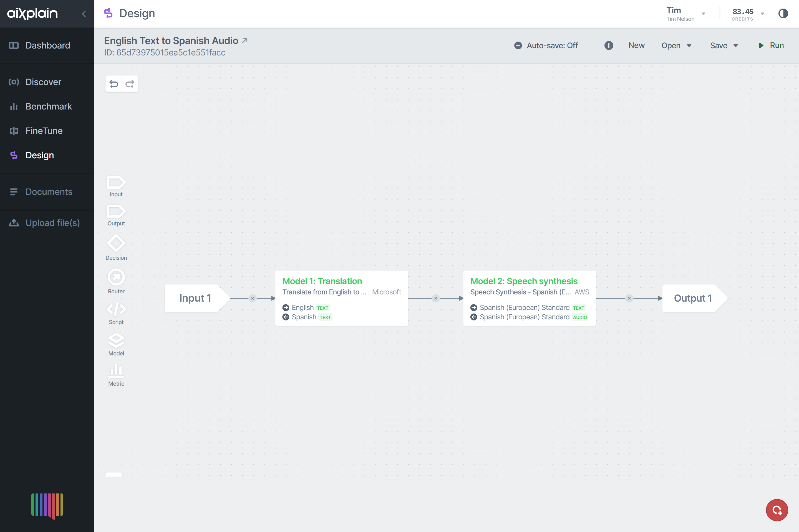The height and width of the screenshot is (532, 799).
Task: Remove the link between Input 1 and Translation
Action: 252,298
